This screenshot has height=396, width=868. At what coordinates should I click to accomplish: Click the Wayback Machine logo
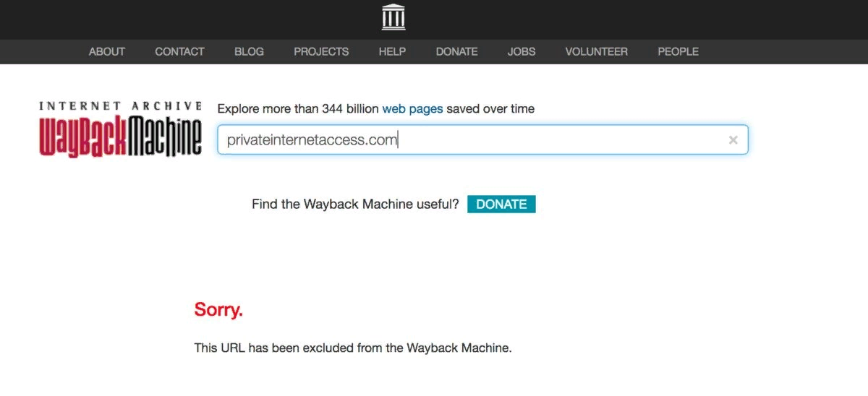(x=120, y=129)
